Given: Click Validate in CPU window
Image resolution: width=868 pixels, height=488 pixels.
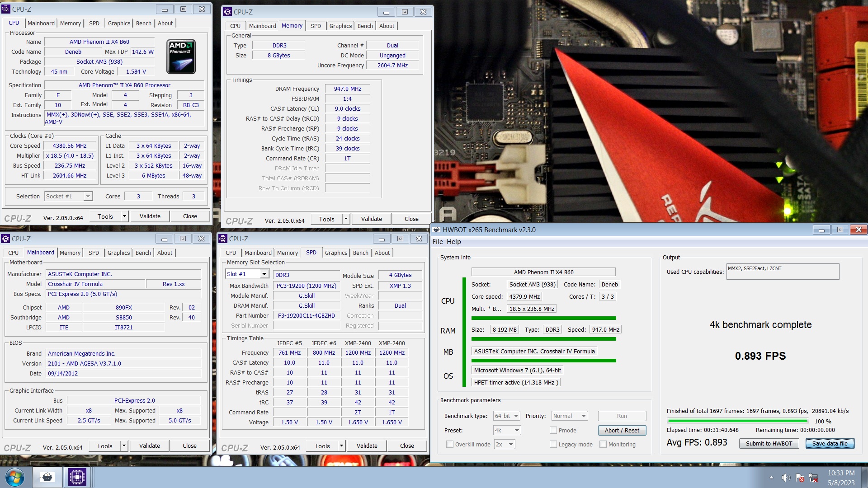Looking at the screenshot, I should (150, 216).
